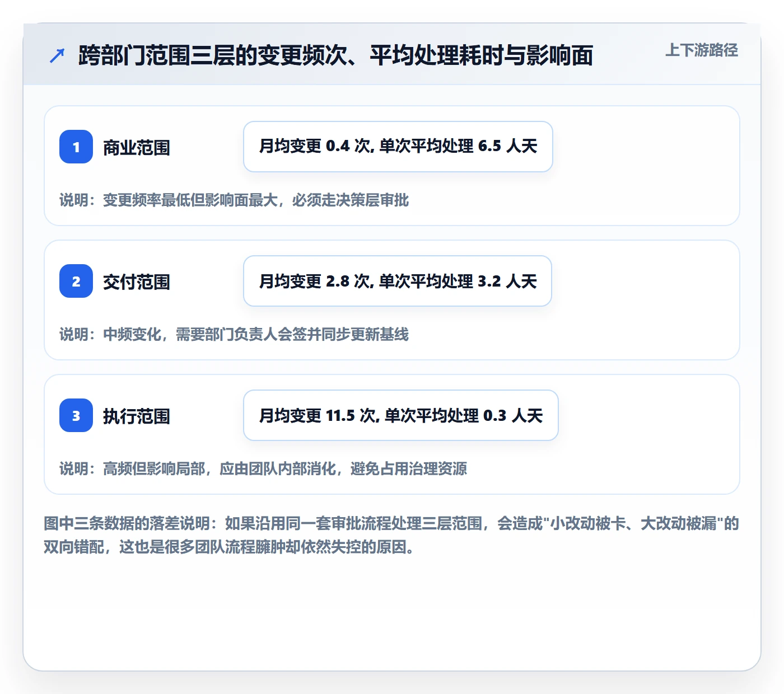The image size is (784, 694).
Task: Select the 执行范围 label
Action: [137, 416]
